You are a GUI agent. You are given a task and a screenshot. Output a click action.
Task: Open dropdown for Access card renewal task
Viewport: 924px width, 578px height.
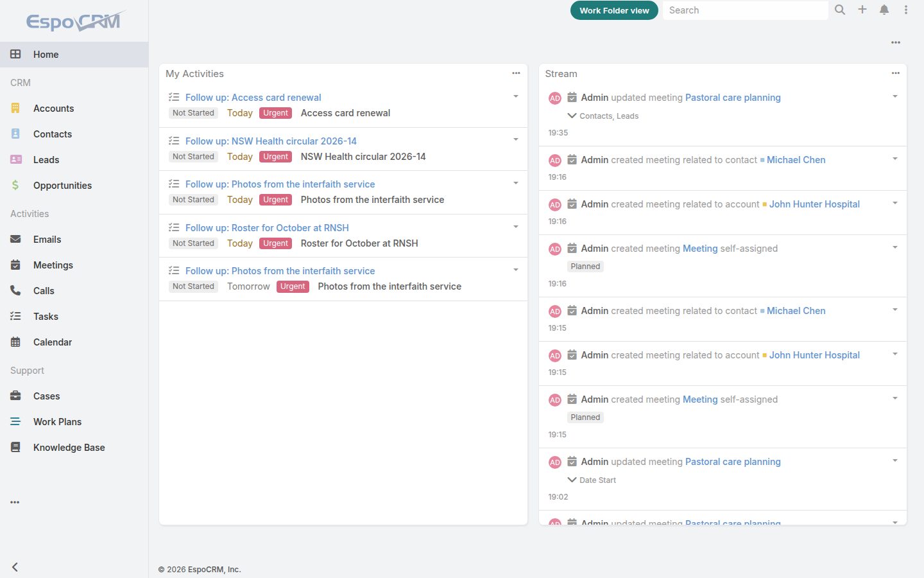(x=516, y=96)
